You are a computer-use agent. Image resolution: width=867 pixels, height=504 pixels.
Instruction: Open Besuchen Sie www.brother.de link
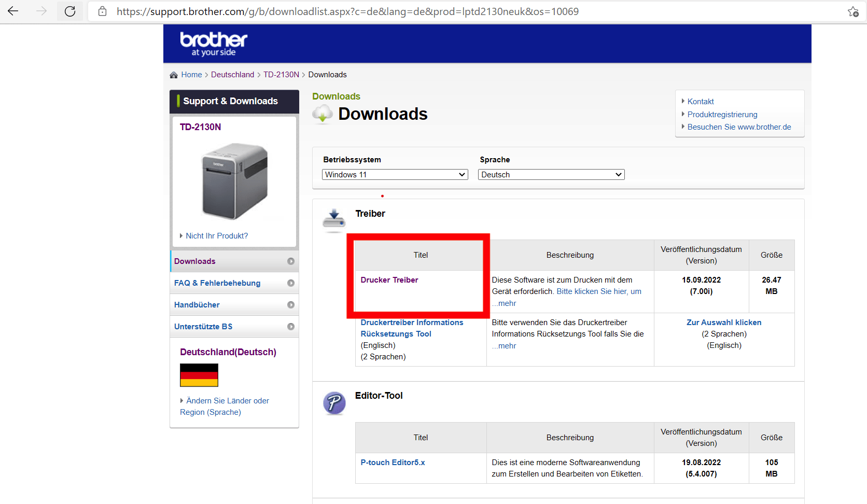(739, 127)
